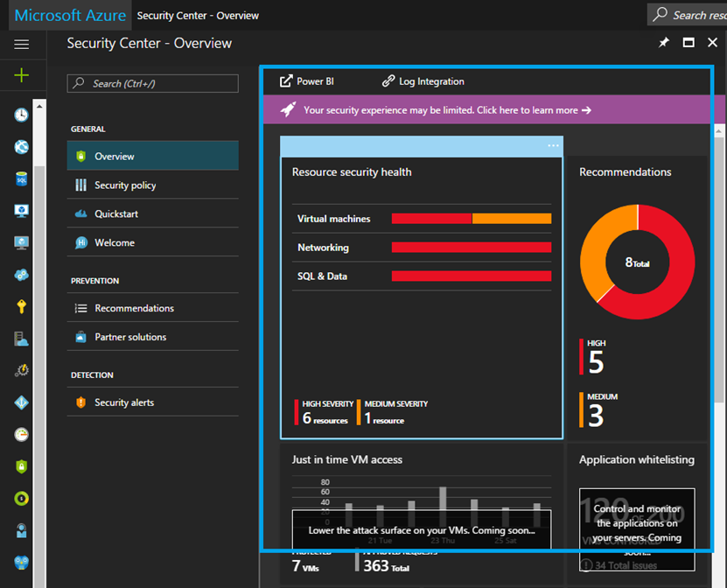Click the 7 VMs protected value
This screenshot has width=727, height=588.
pos(305,566)
